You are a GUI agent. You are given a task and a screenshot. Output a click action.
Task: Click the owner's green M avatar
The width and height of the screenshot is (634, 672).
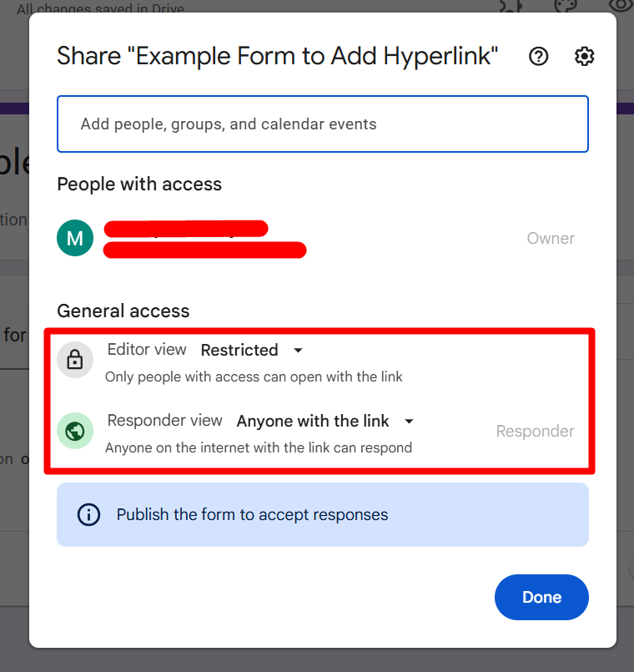(x=75, y=238)
